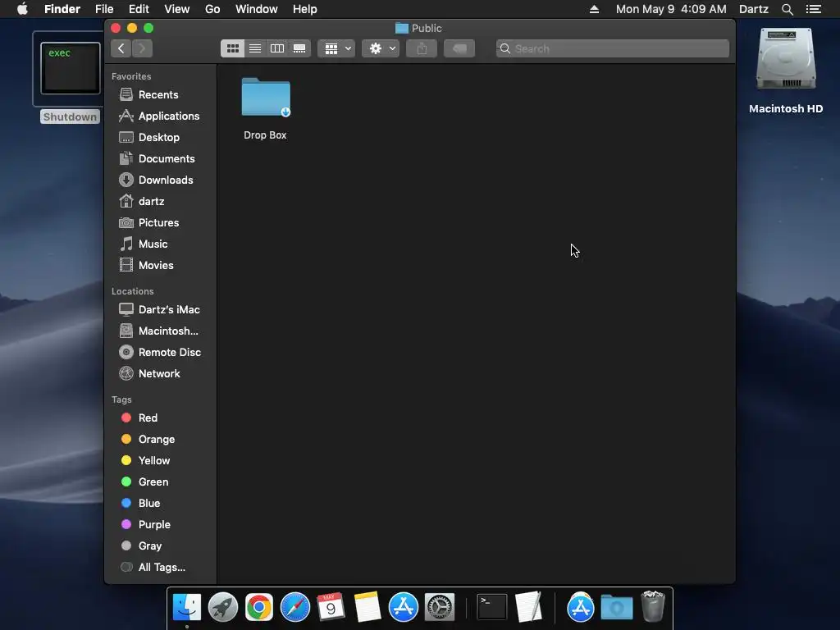Click the date and time in menu bar

pos(671,9)
